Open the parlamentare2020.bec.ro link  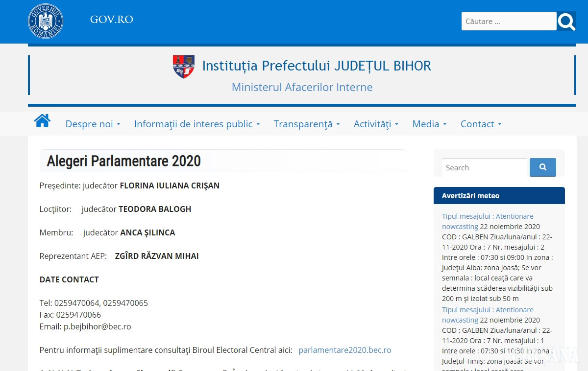click(x=344, y=350)
